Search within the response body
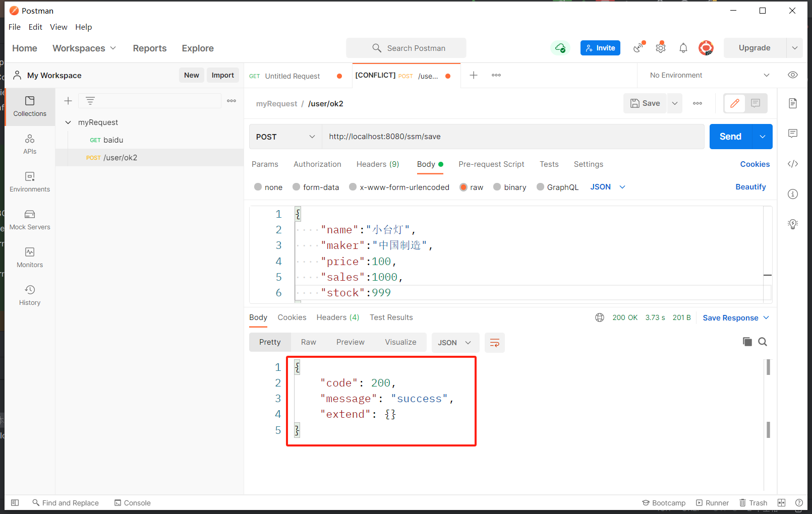 coord(763,342)
